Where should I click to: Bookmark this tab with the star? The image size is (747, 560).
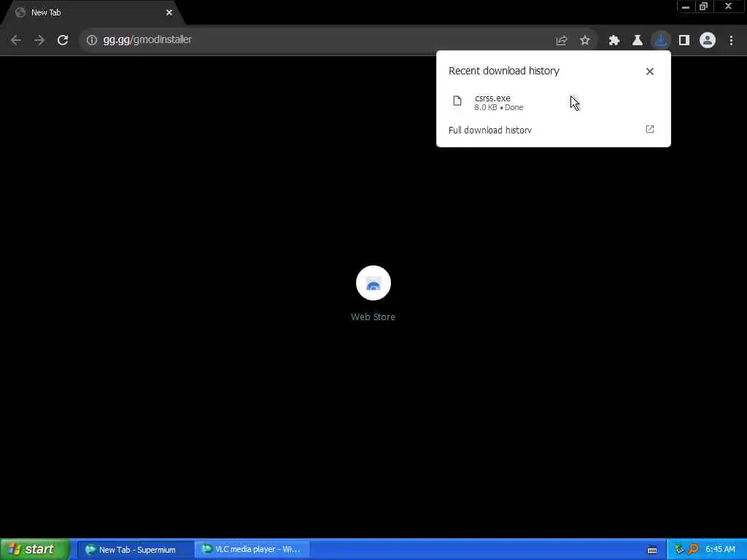585,41
